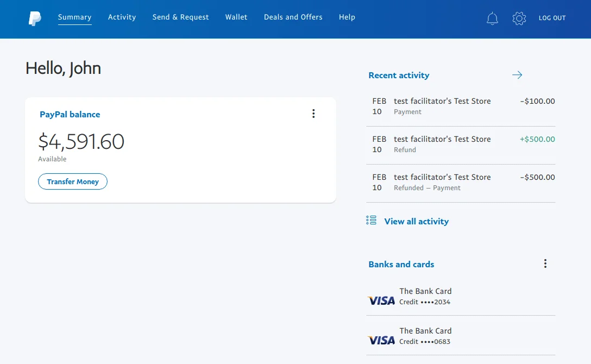Click Visa logo for card ending 2034
The height and width of the screenshot is (364, 591).
[x=381, y=300]
